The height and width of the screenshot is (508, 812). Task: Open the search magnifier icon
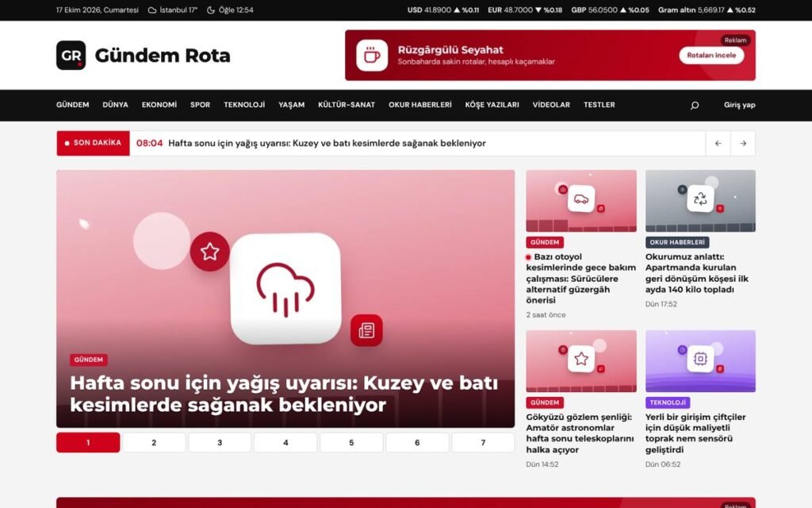coord(695,106)
